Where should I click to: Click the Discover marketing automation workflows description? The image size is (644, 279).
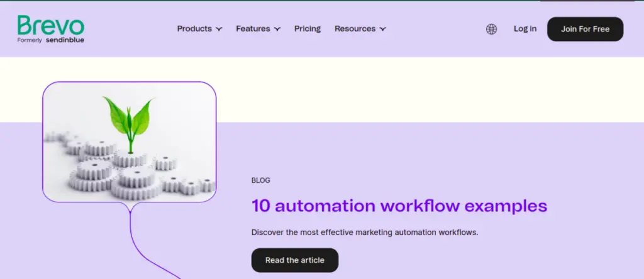[365, 232]
